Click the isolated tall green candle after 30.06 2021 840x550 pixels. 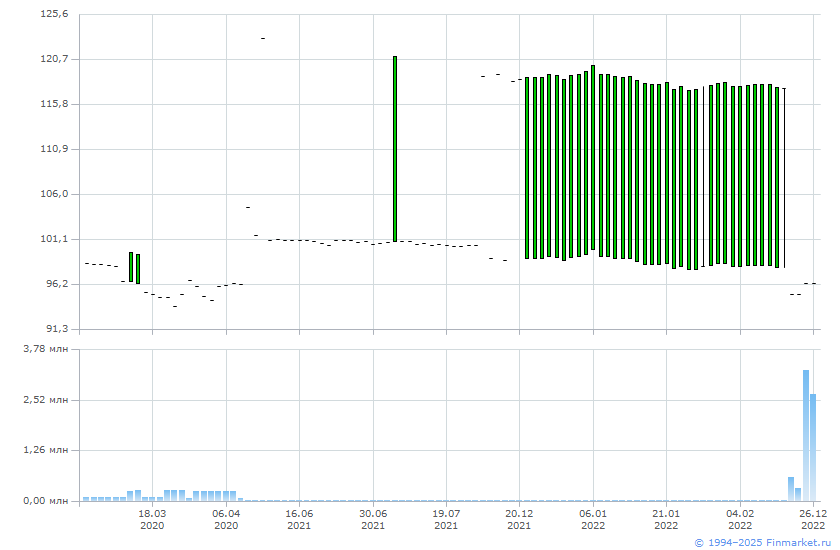(395, 149)
